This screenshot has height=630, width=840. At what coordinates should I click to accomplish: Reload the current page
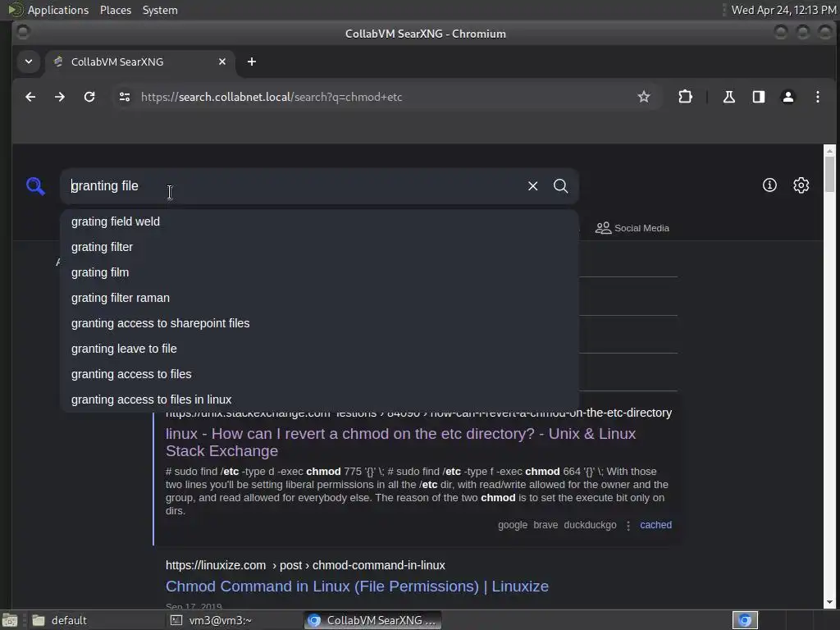(89, 97)
